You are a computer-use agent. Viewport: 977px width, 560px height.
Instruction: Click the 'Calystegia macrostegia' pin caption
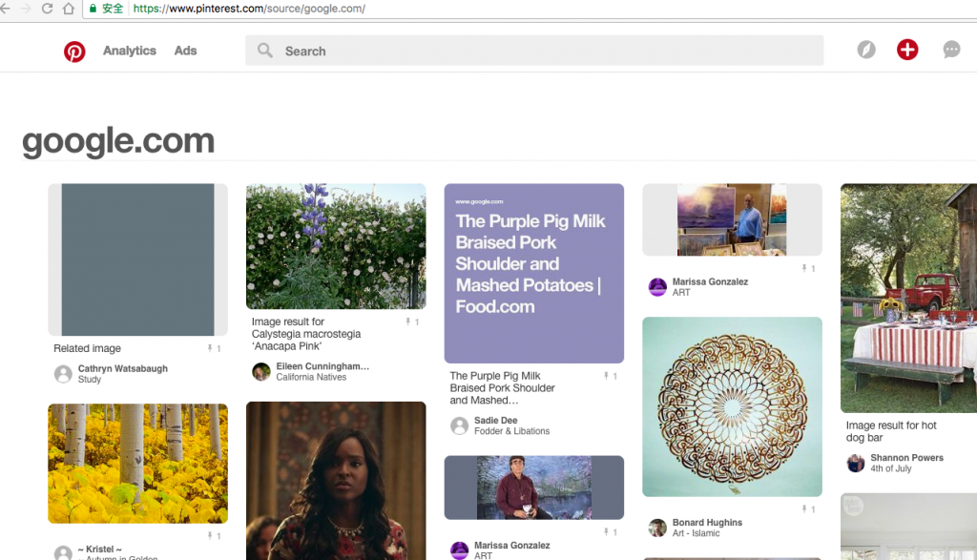coord(306,334)
